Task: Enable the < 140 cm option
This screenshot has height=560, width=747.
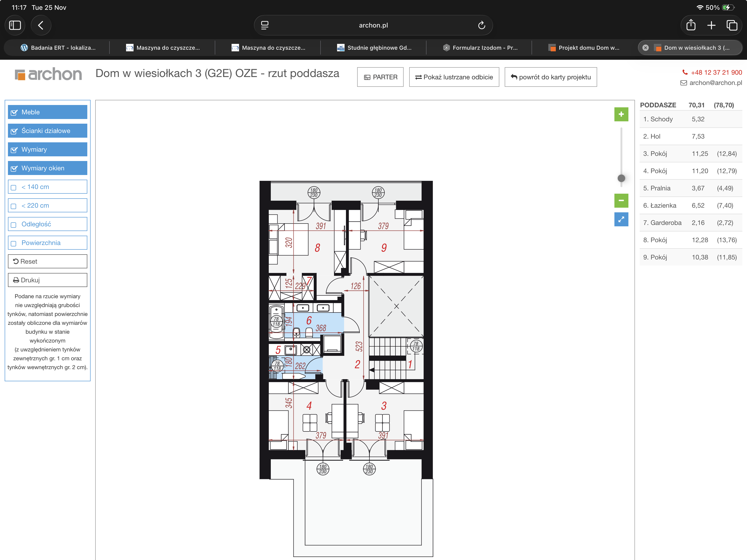Action: click(x=14, y=187)
